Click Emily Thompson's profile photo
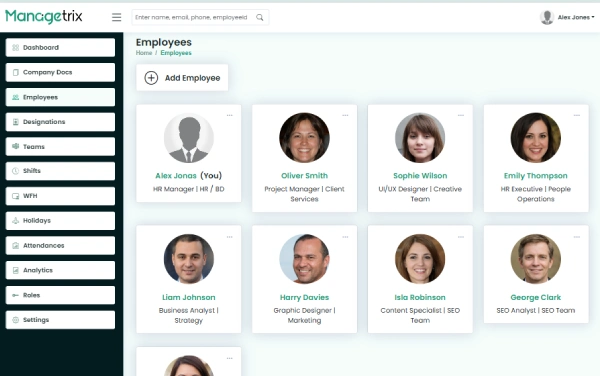 coord(536,138)
